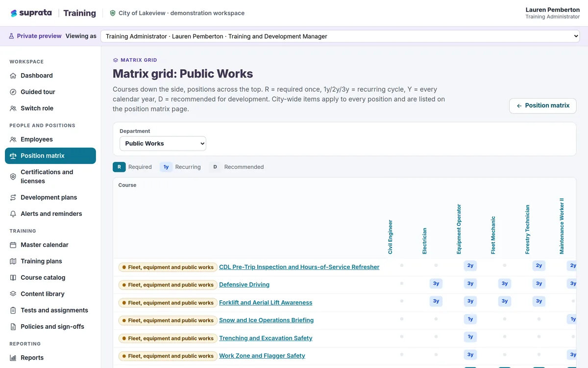
Task: Click the Equipment Operator column header
Action: pos(459,229)
